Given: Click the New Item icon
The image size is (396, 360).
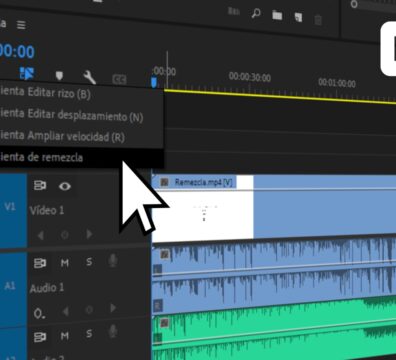Looking at the screenshot, I should click(x=298, y=17).
